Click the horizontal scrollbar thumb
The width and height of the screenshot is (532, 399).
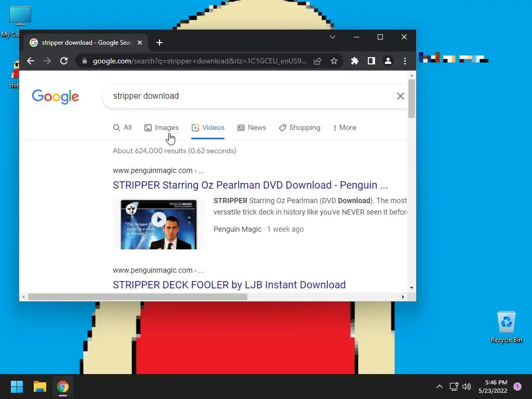[137, 297]
